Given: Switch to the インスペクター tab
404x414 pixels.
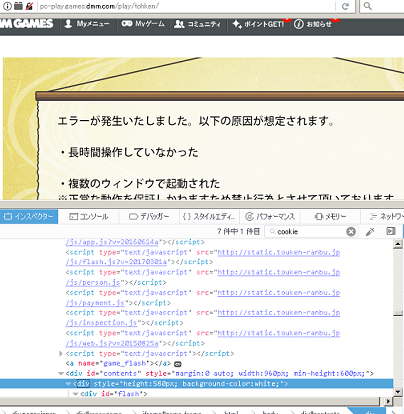Looking at the screenshot, I should (x=29, y=217).
